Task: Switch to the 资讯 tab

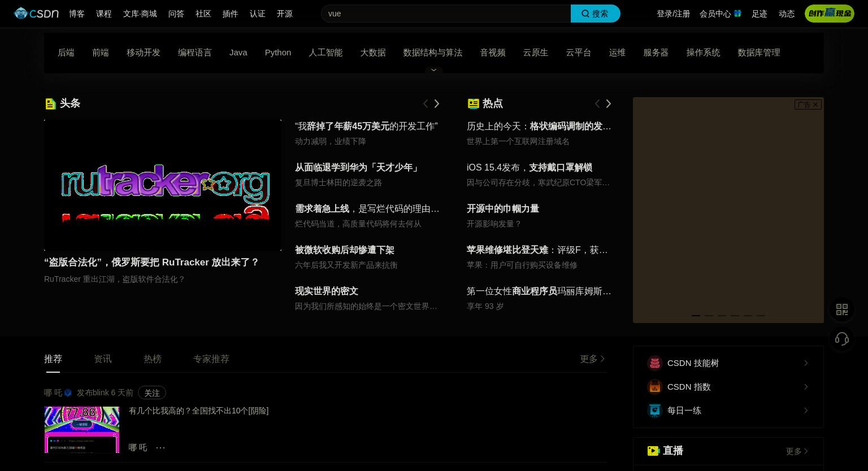Action: 103,359
